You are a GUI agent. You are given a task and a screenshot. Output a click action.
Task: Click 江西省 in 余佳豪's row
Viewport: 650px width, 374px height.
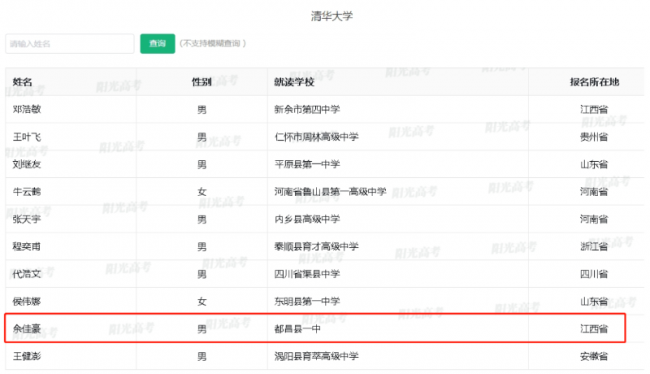point(594,329)
